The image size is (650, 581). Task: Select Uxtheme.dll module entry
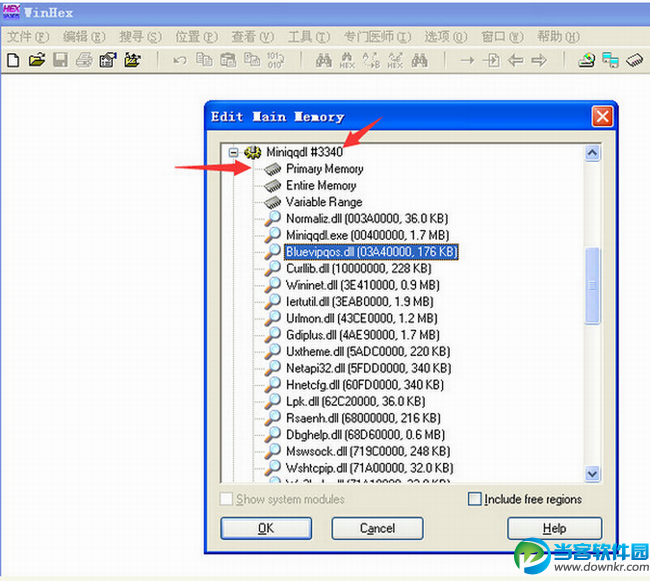pyautogui.click(x=368, y=351)
